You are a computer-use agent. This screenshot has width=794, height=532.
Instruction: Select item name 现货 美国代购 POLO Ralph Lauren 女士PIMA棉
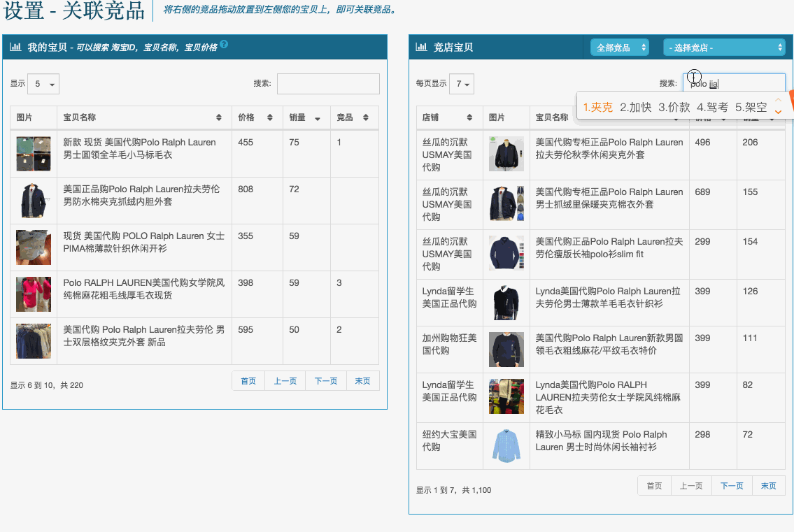(x=144, y=243)
